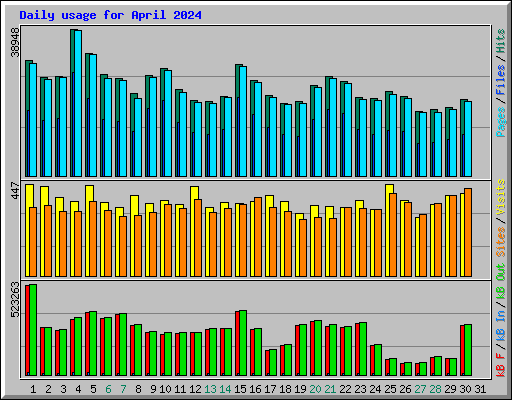Click the green kB Out bar for day 30
Image resolution: width=512 pixels, height=400 pixels.
coord(468,350)
